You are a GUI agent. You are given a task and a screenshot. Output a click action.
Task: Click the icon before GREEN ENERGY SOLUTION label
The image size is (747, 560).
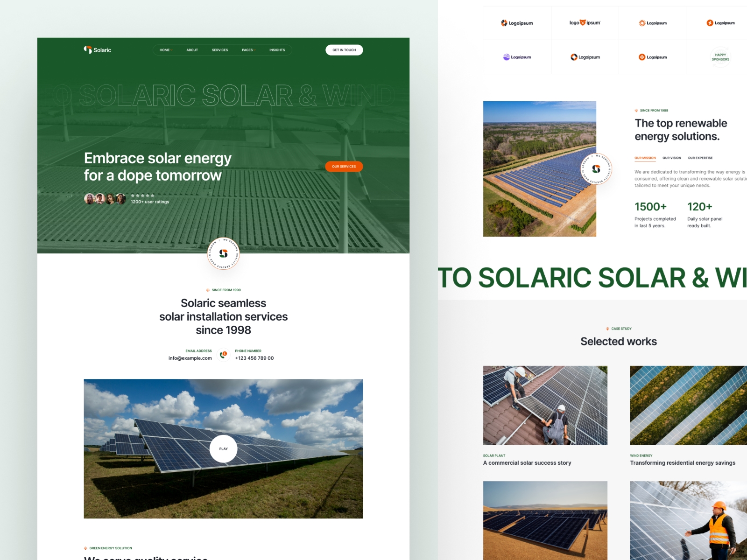point(85,548)
